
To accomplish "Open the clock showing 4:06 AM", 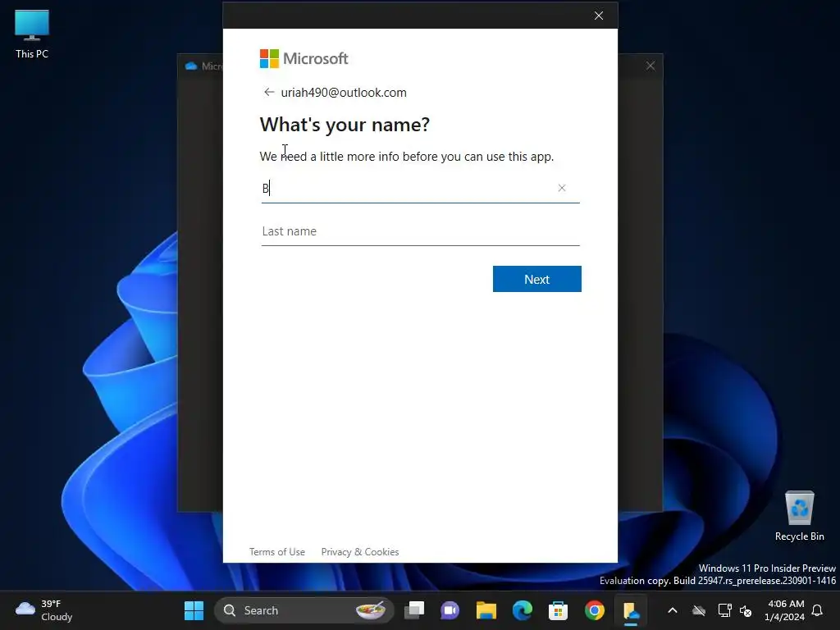I will click(785, 610).
